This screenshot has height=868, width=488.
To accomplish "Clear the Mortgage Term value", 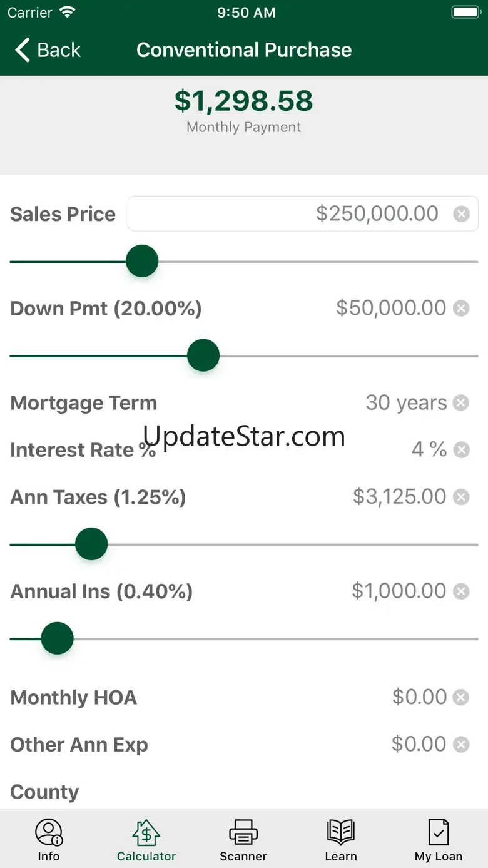I will [x=461, y=402].
